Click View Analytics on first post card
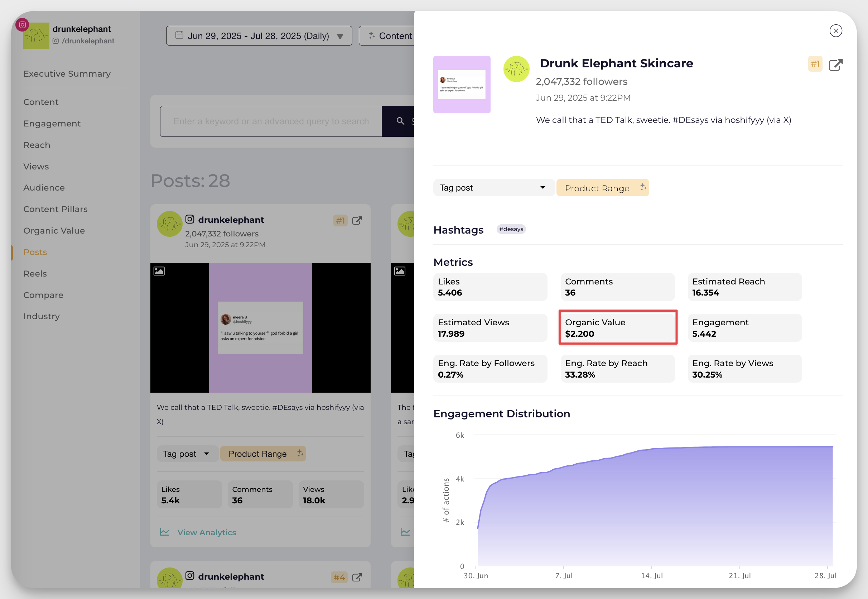This screenshot has height=599, width=868. tap(207, 532)
